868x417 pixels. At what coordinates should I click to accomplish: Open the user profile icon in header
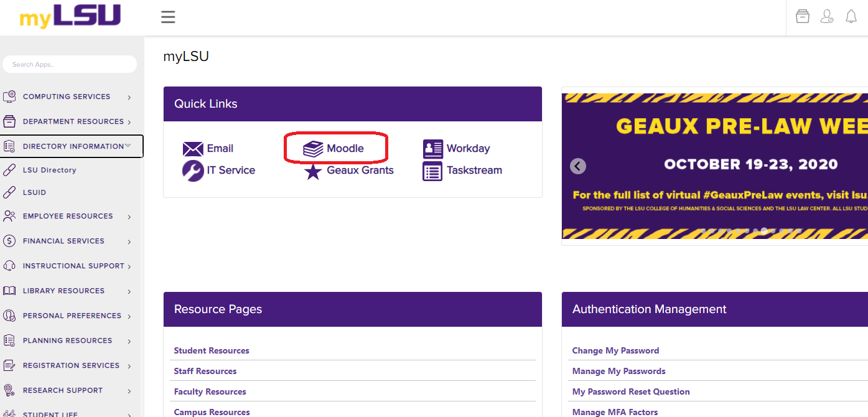click(827, 17)
